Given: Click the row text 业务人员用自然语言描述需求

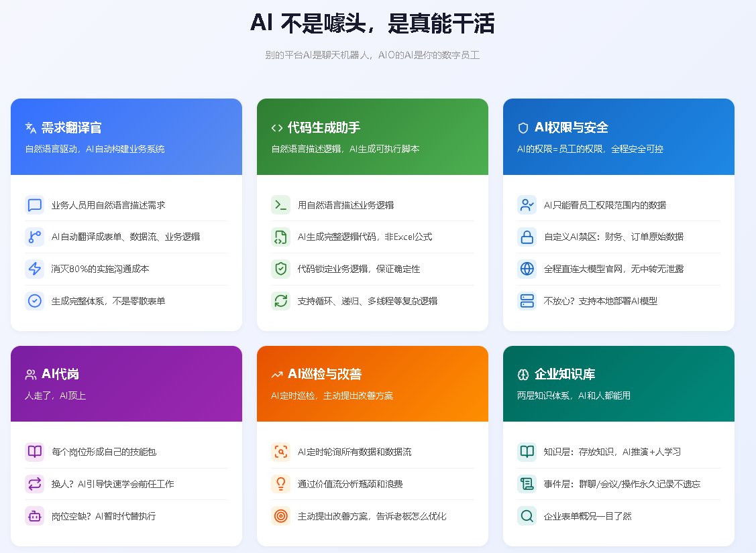Looking at the screenshot, I should coord(109,205).
